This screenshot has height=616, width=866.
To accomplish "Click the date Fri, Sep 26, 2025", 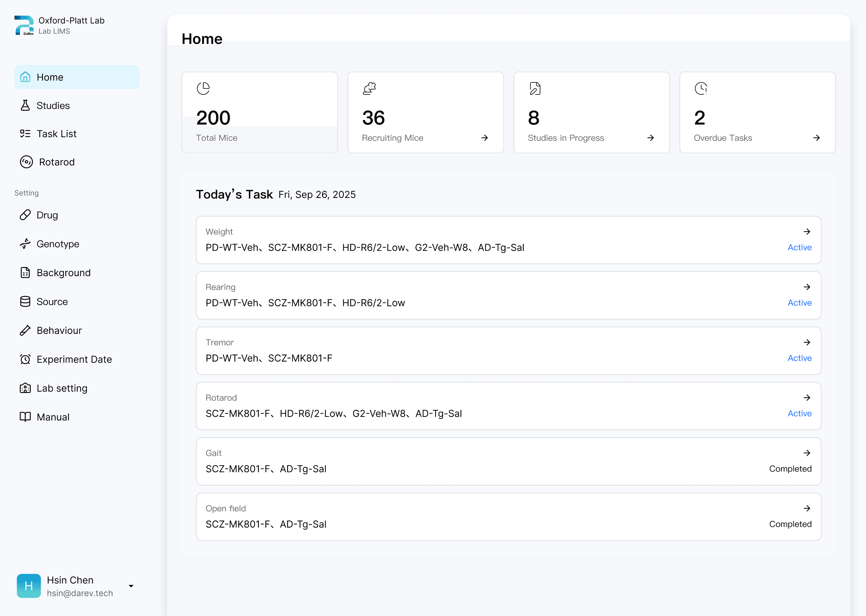I will (317, 195).
